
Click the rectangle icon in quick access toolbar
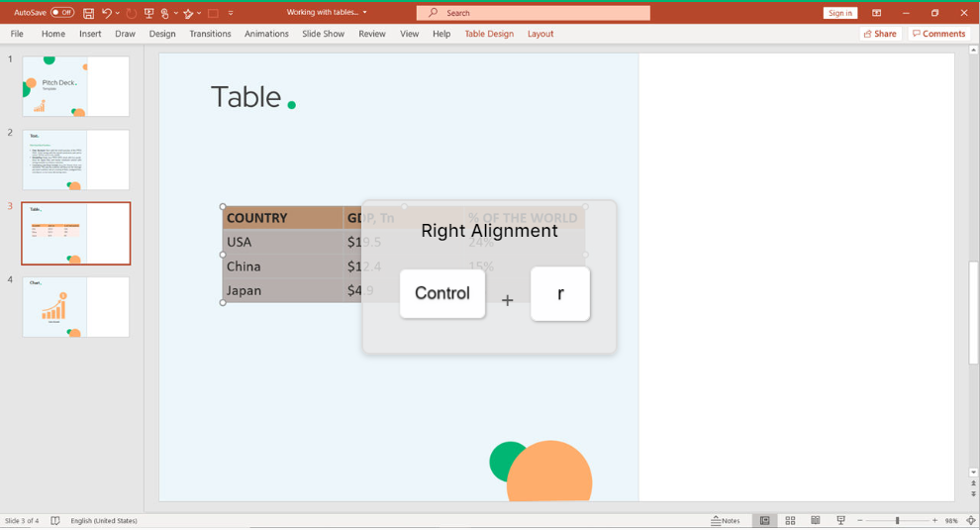pyautogui.click(x=213, y=13)
